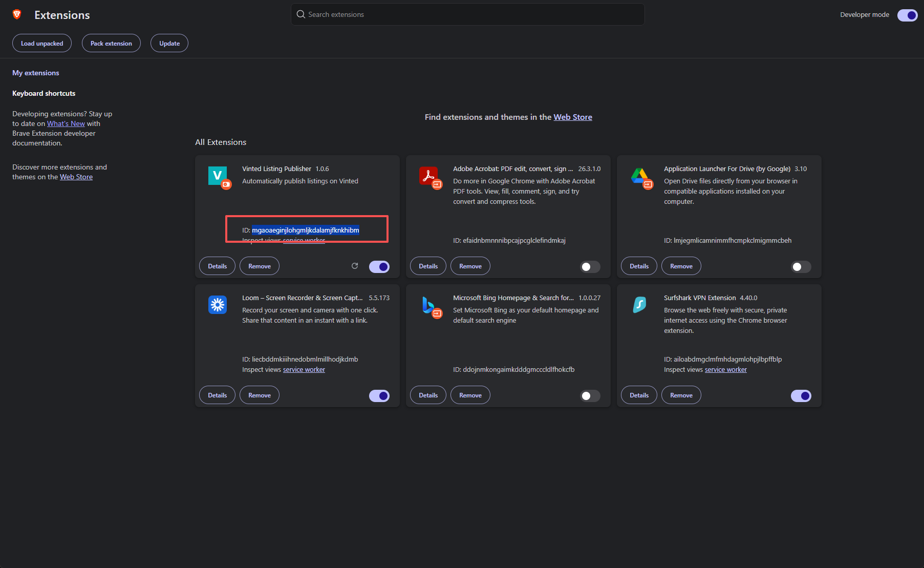
Task: Click the Google Drive launcher icon
Action: 639,176
